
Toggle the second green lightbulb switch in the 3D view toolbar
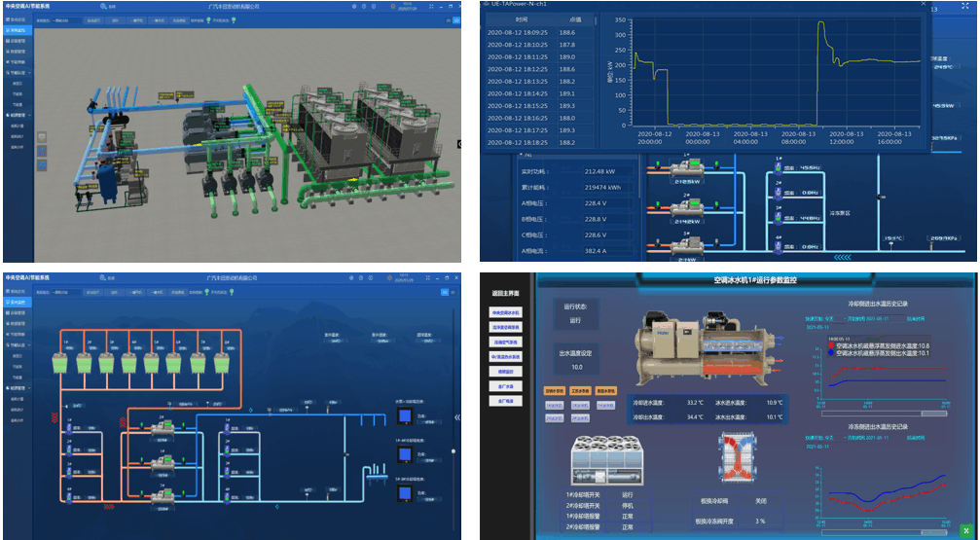coord(235,18)
